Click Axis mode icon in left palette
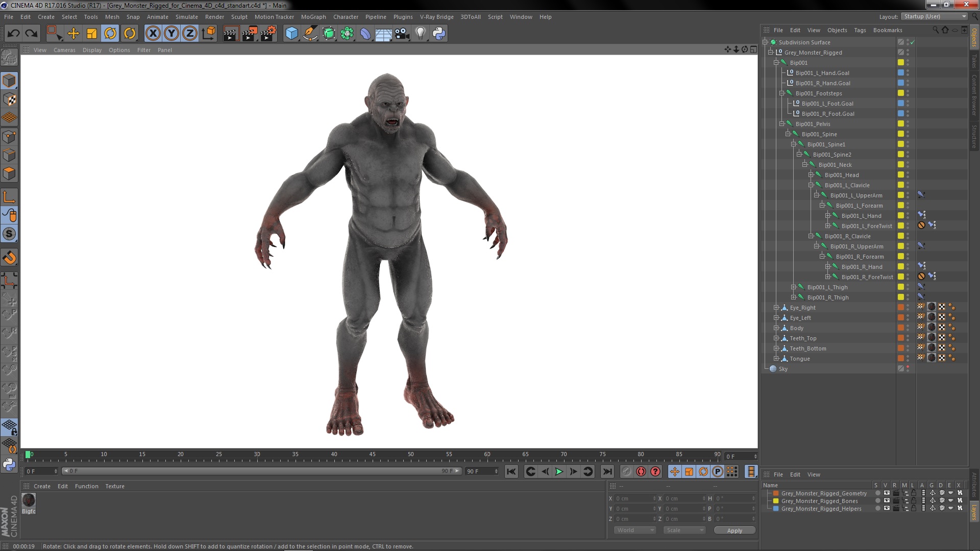The height and width of the screenshot is (551, 980). click(x=9, y=197)
